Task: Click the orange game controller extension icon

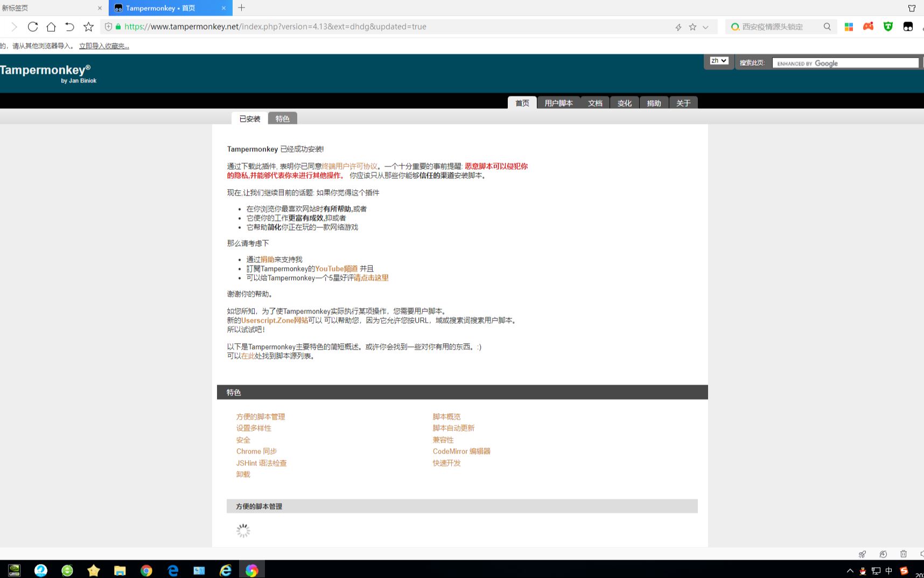Action: 867,26
